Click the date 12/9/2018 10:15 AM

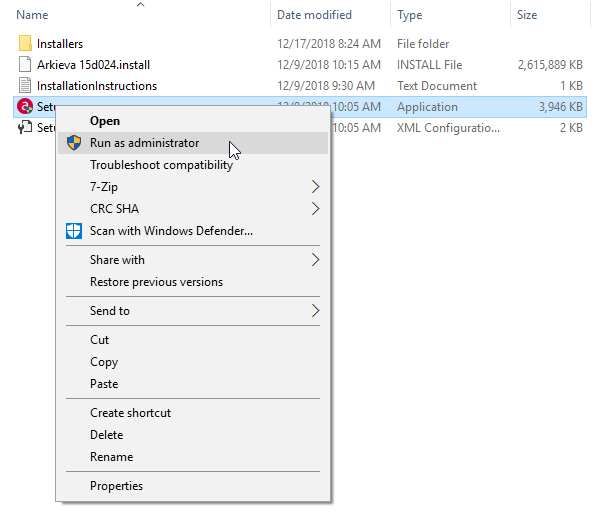click(329, 64)
